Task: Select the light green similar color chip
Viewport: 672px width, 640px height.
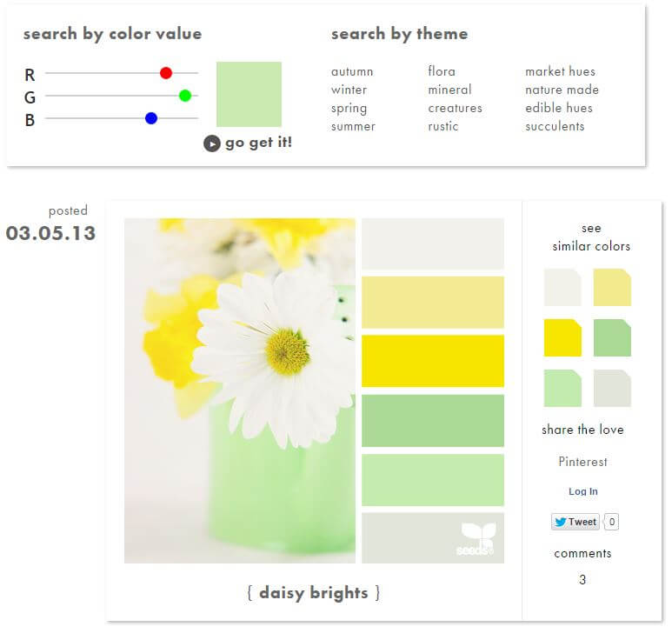Action: click(562, 388)
